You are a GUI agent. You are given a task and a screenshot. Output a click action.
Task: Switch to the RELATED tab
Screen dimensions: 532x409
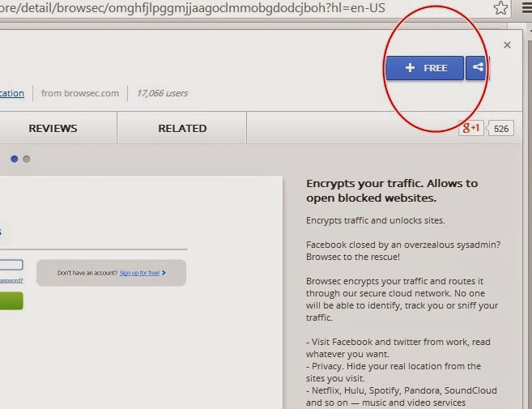coord(182,128)
